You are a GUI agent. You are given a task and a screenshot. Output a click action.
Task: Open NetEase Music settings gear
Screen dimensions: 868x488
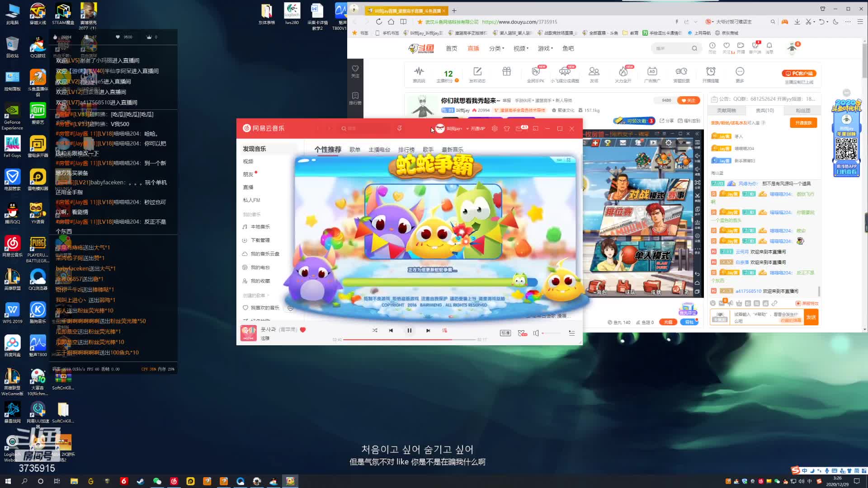pyautogui.click(x=495, y=128)
